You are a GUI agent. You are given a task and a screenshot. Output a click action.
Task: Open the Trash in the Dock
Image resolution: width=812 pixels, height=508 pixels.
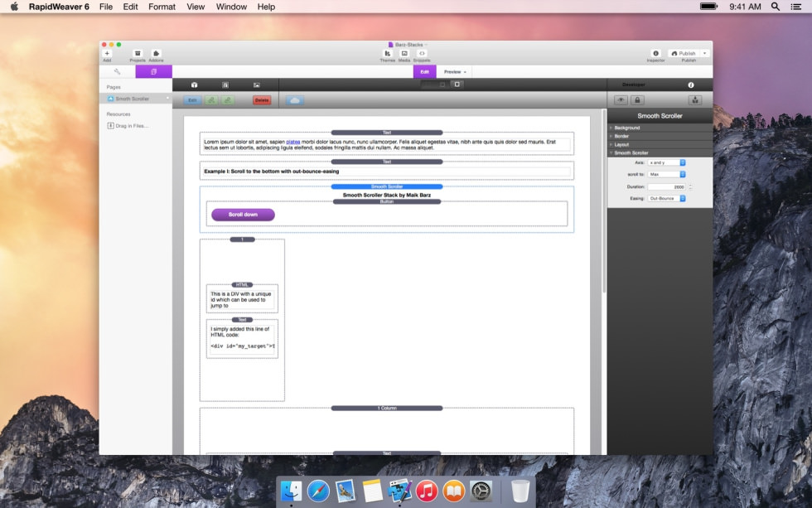[520, 491]
